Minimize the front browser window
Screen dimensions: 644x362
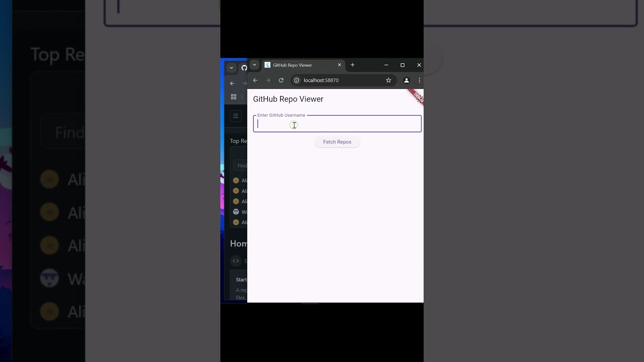[x=386, y=65]
